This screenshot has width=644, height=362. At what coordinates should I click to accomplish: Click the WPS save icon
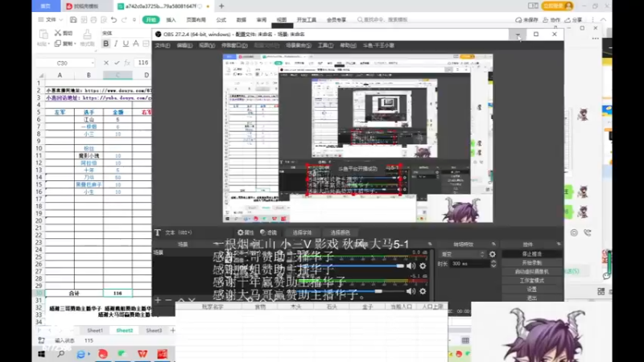pos(73,19)
